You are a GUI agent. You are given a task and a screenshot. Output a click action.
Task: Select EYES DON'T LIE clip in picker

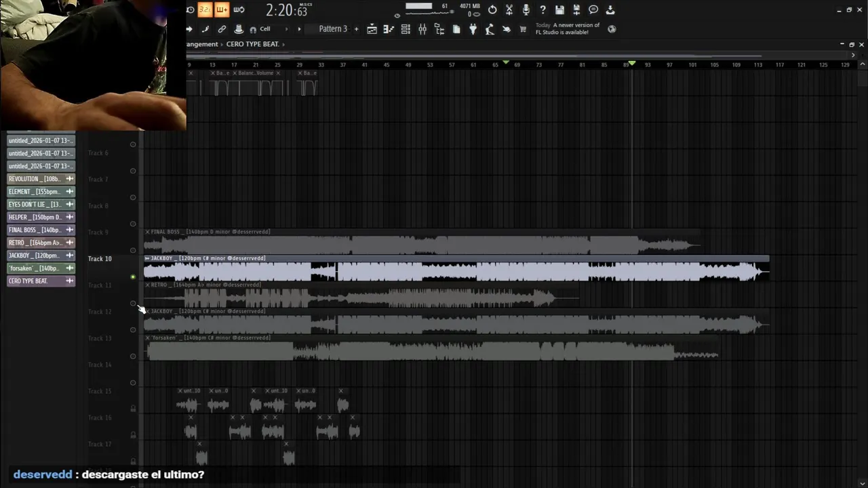[x=41, y=205]
